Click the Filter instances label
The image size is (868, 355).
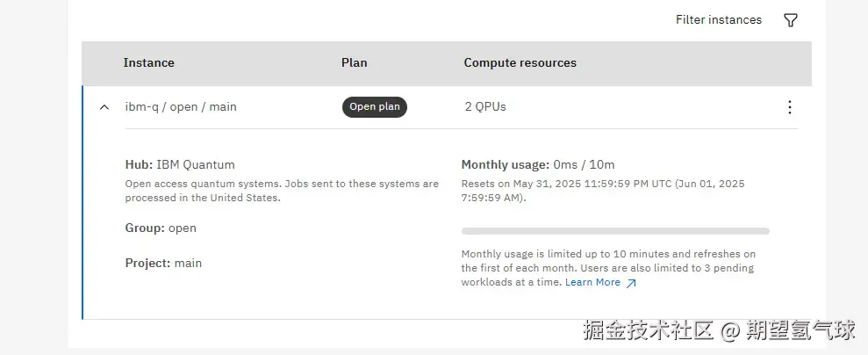point(718,20)
